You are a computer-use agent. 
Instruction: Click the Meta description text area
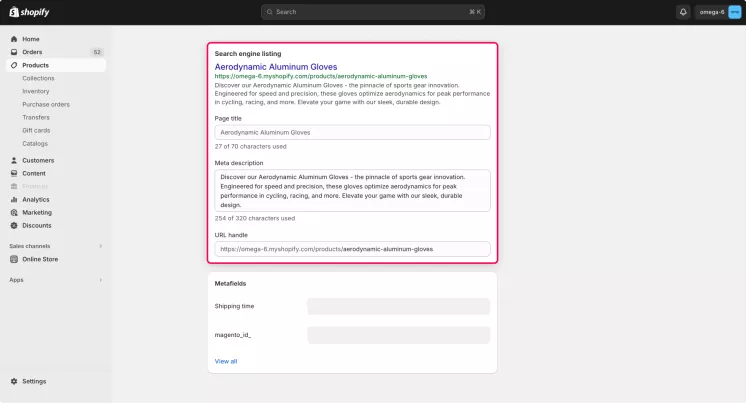pos(352,190)
